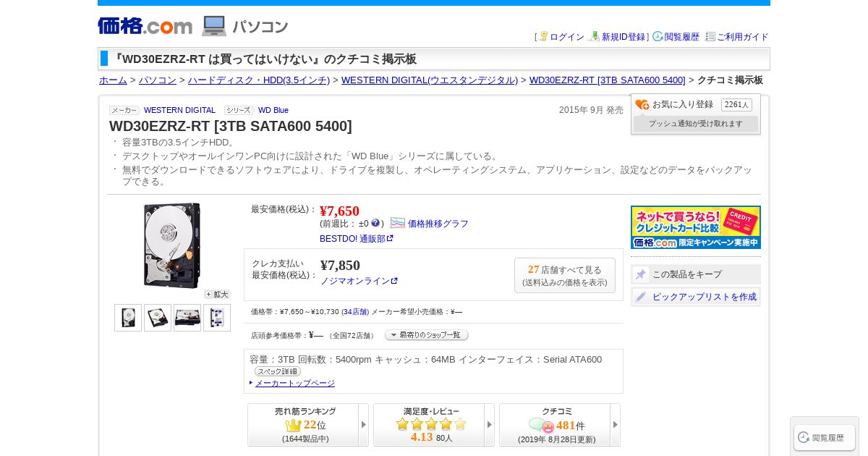Open メーカートップページ link
Viewport: 868px width, 456px height.
coord(295,383)
